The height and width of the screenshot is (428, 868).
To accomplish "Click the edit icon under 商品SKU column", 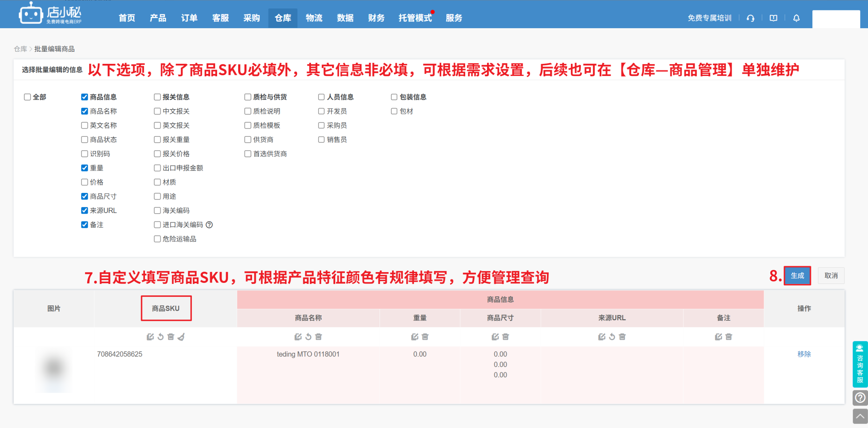I will pos(150,337).
